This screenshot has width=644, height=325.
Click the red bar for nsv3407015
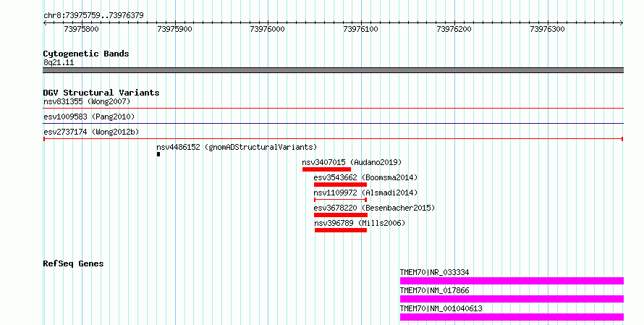pos(326,169)
